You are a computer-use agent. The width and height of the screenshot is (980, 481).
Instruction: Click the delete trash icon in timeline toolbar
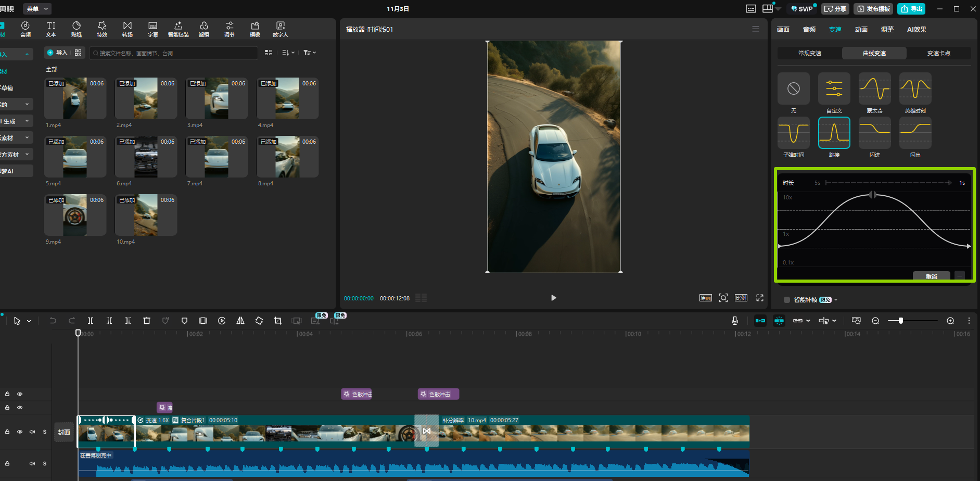(x=147, y=321)
